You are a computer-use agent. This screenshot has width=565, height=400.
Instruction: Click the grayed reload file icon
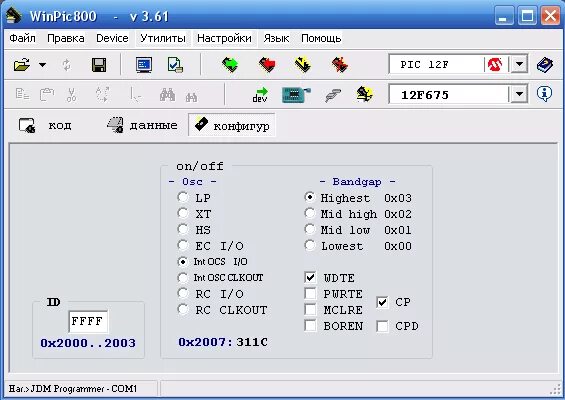(67, 65)
